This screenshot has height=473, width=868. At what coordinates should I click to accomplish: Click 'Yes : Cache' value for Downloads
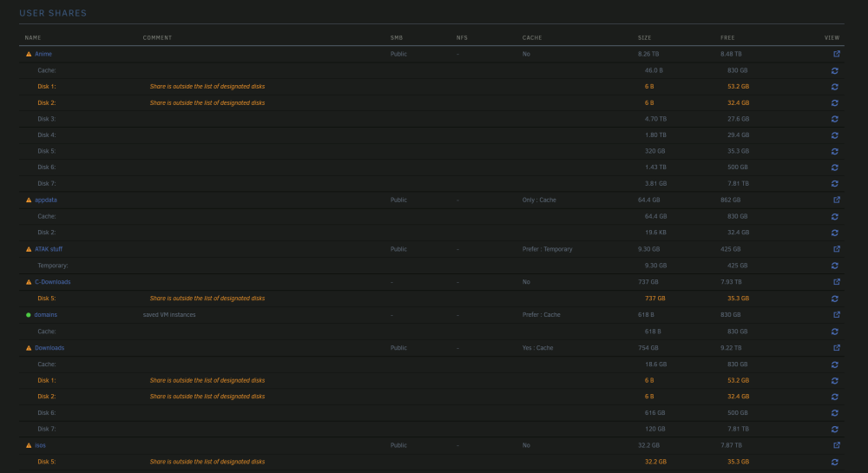coord(537,348)
